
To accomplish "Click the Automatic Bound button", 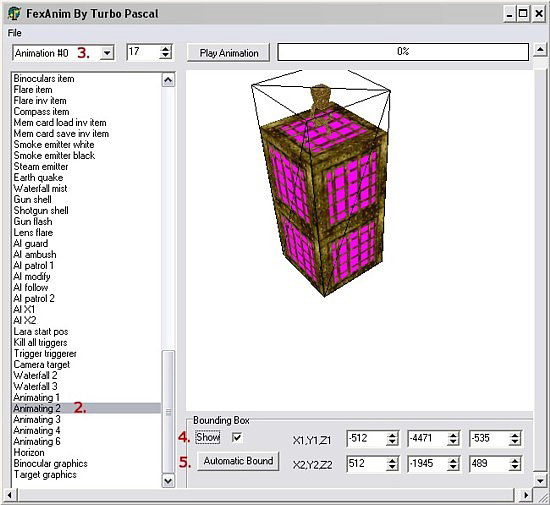I will 238,461.
